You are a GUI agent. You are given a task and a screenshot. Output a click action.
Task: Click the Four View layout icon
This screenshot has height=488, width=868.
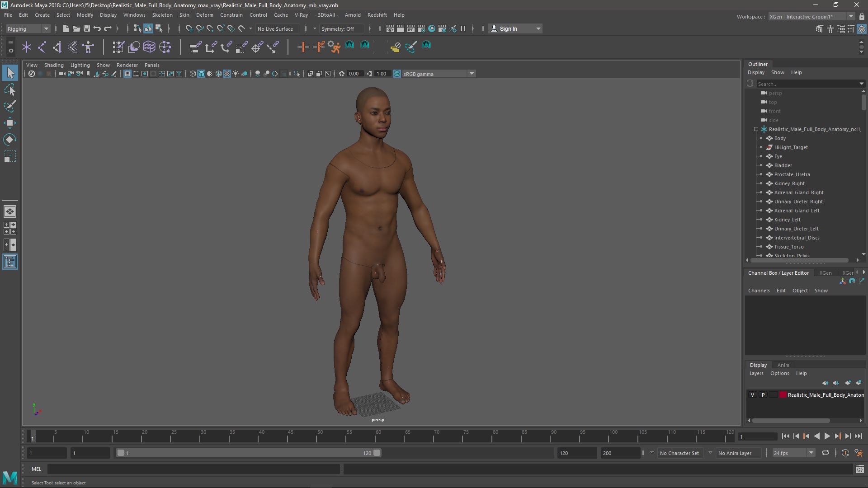tap(10, 228)
